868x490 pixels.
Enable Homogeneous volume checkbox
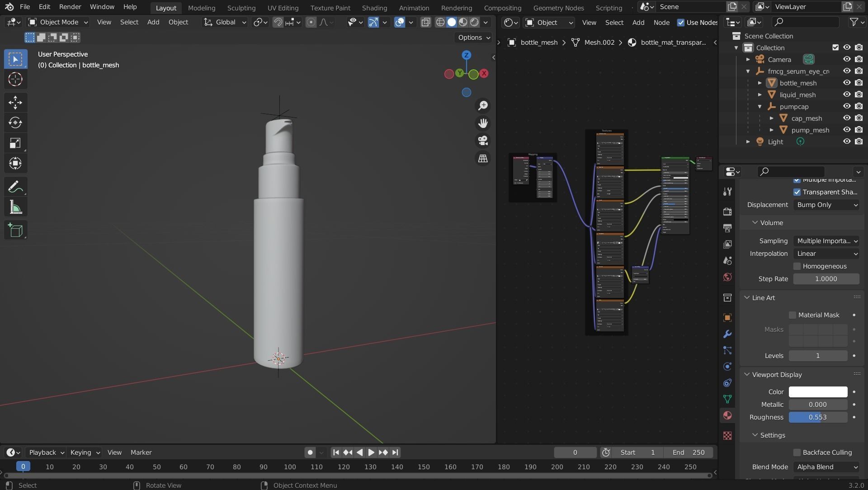797,266
